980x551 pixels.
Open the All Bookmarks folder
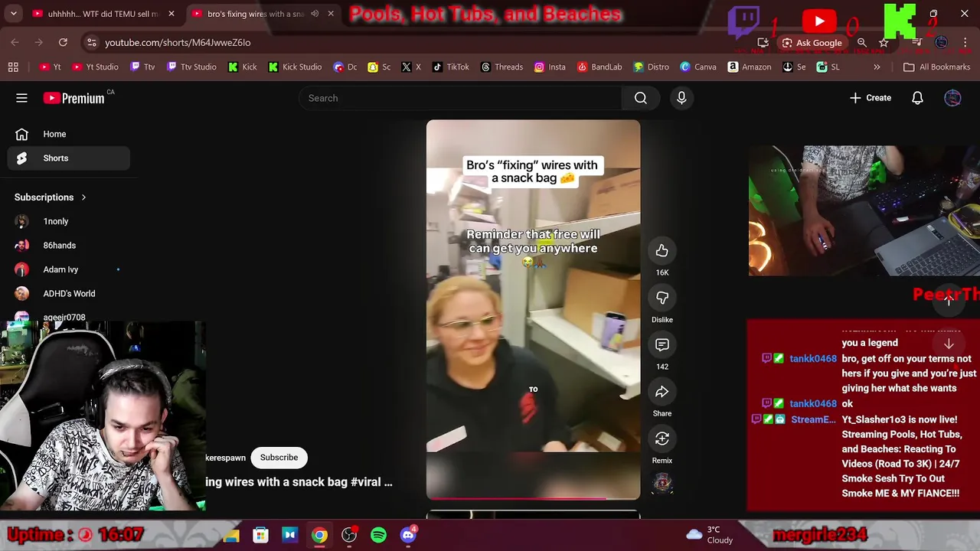(936, 67)
